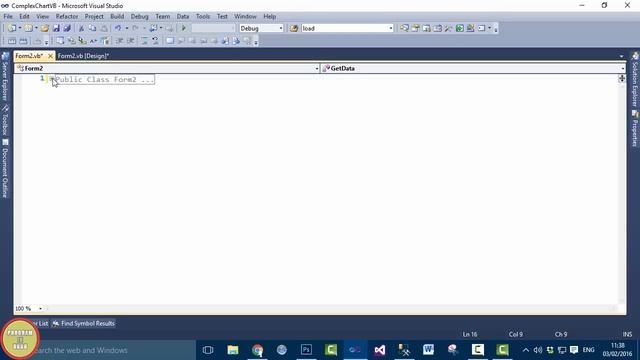Click the ENG language indicator

[588, 350]
